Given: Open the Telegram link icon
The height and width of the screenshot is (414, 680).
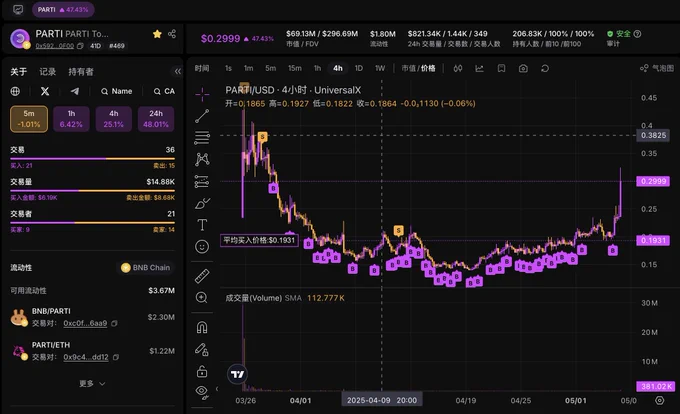Looking at the screenshot, I should coord(75,91).
